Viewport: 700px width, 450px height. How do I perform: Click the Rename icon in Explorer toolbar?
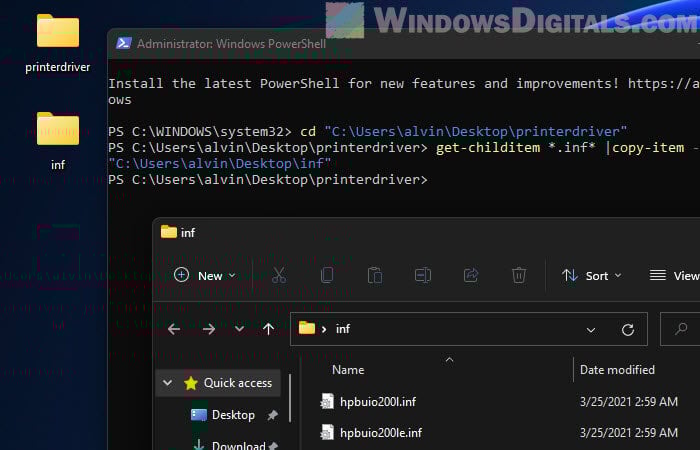422,275
